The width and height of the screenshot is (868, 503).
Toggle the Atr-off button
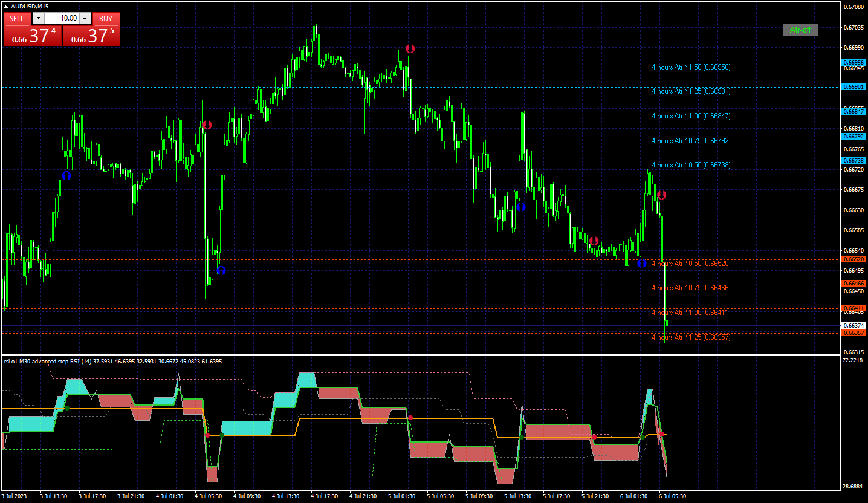pyautogui.click(x=800, y=30)
